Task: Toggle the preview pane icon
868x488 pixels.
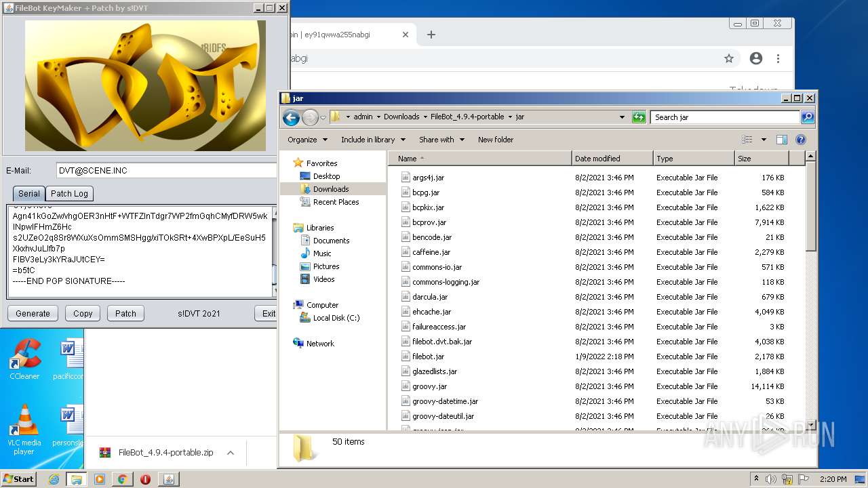Action: (782, 140)
